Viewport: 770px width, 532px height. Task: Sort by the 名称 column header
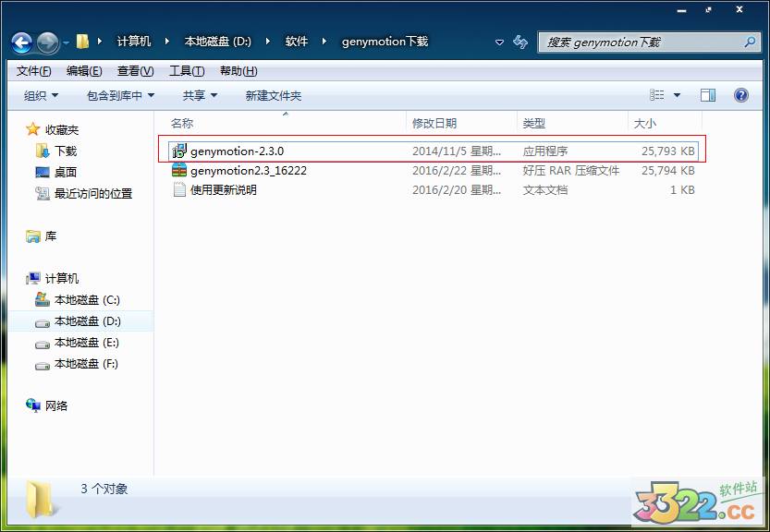(x=182, y=123)
